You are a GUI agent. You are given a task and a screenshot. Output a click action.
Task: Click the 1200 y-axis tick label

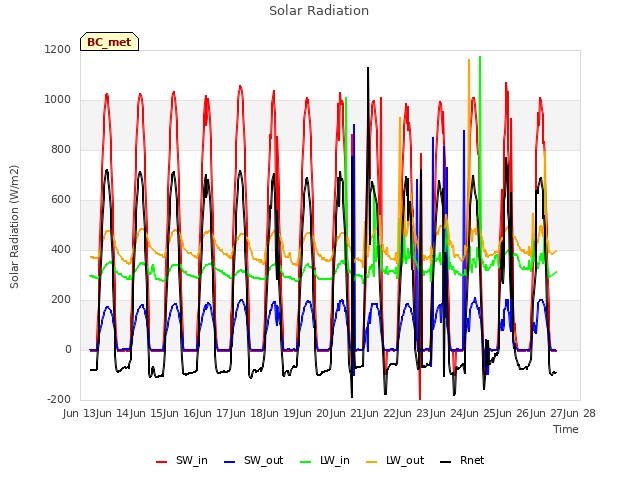click(58, 49)
